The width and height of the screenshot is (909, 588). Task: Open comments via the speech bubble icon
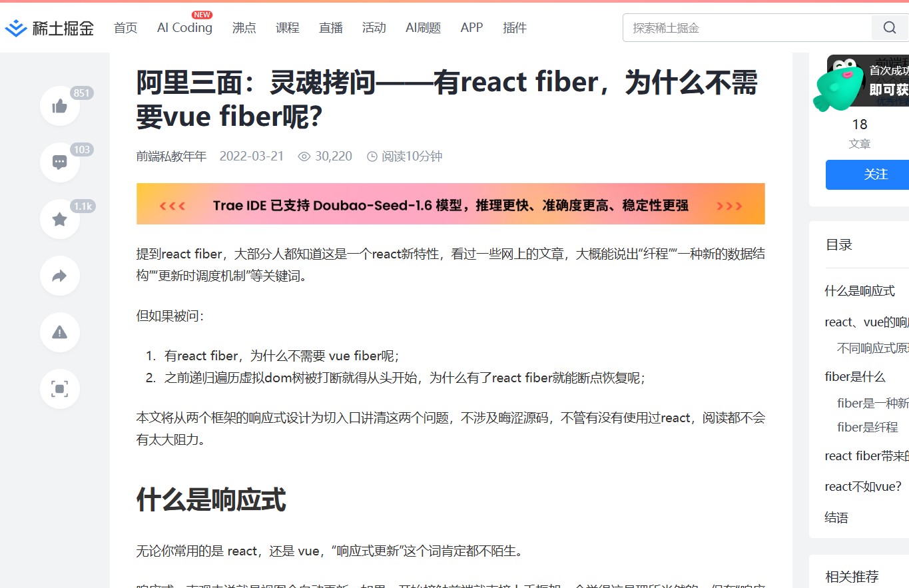point(60,162)
